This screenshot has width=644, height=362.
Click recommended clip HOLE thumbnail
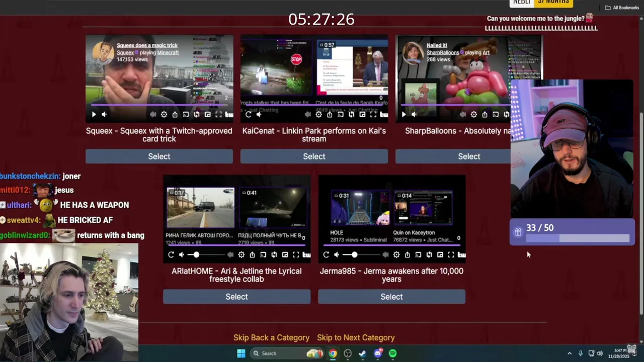coord(360,207)
